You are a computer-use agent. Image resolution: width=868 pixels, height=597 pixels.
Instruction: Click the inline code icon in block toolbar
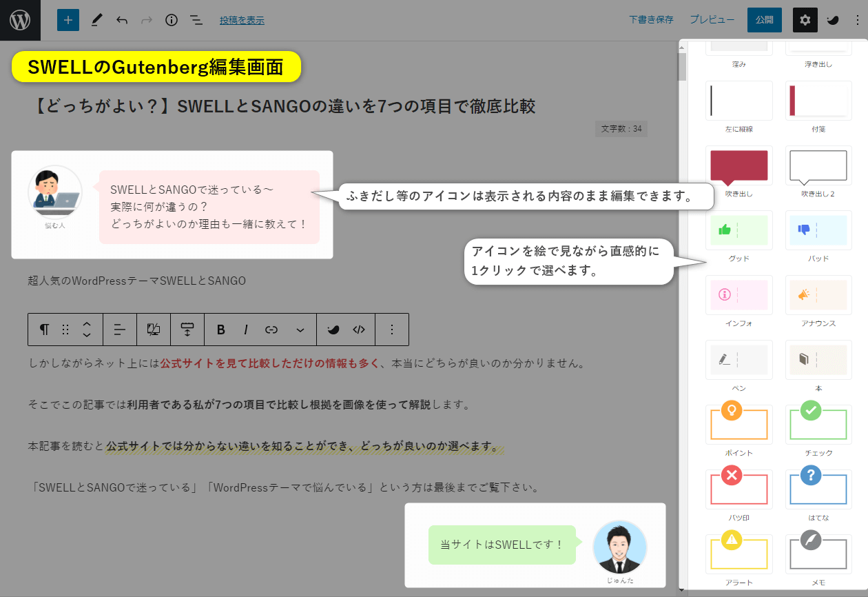tap(359, 330)
